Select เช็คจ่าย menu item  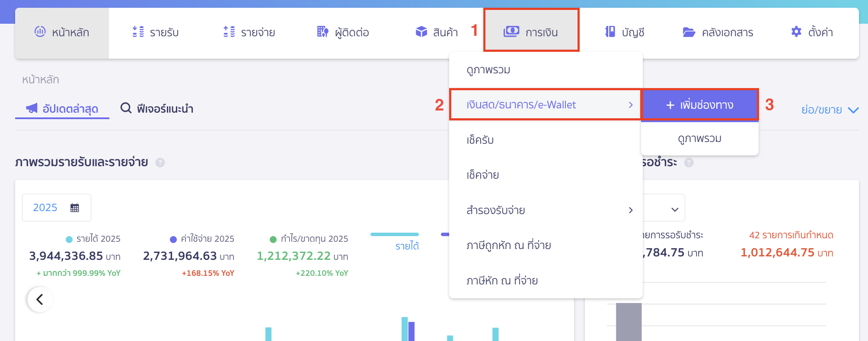(x=546, y=175)
